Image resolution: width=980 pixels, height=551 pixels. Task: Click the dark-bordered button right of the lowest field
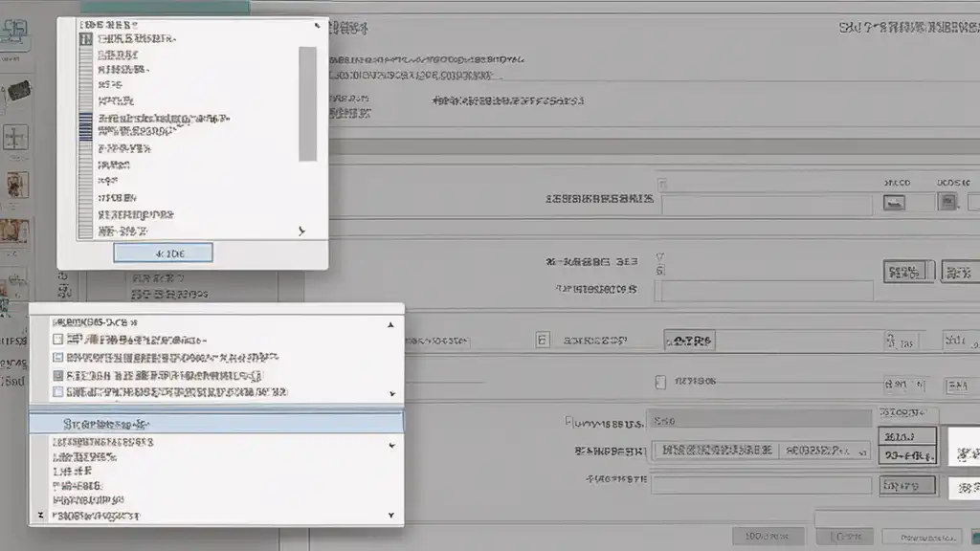tap(907, 485)
